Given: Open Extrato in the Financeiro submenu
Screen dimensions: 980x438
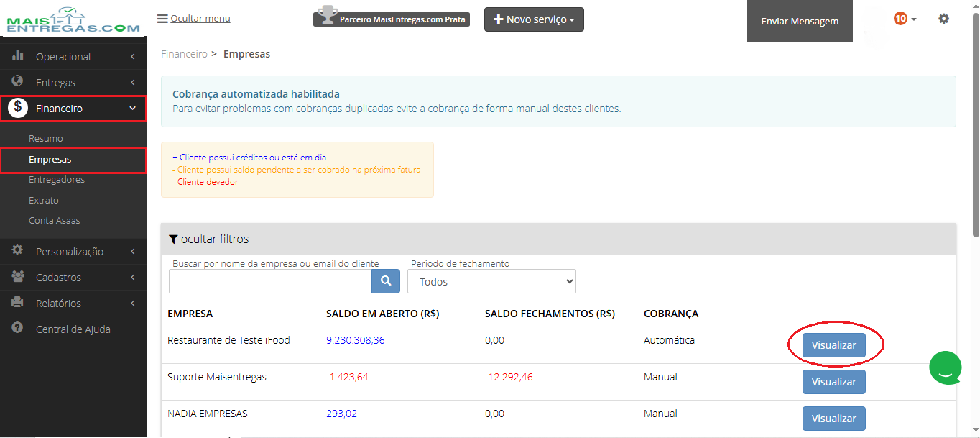Looking at the screenshot, I should [x=44, y=200].
